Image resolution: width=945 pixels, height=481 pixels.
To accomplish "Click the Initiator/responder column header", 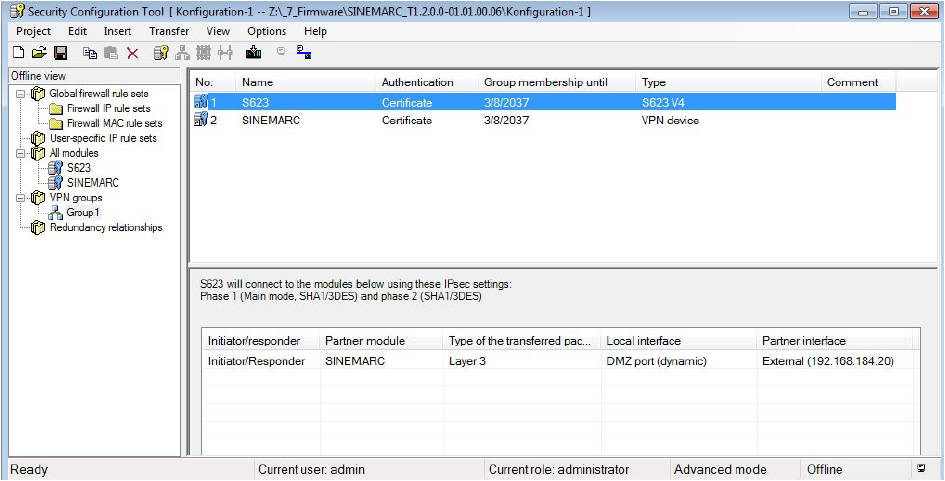I will click(x=262, y=341).
